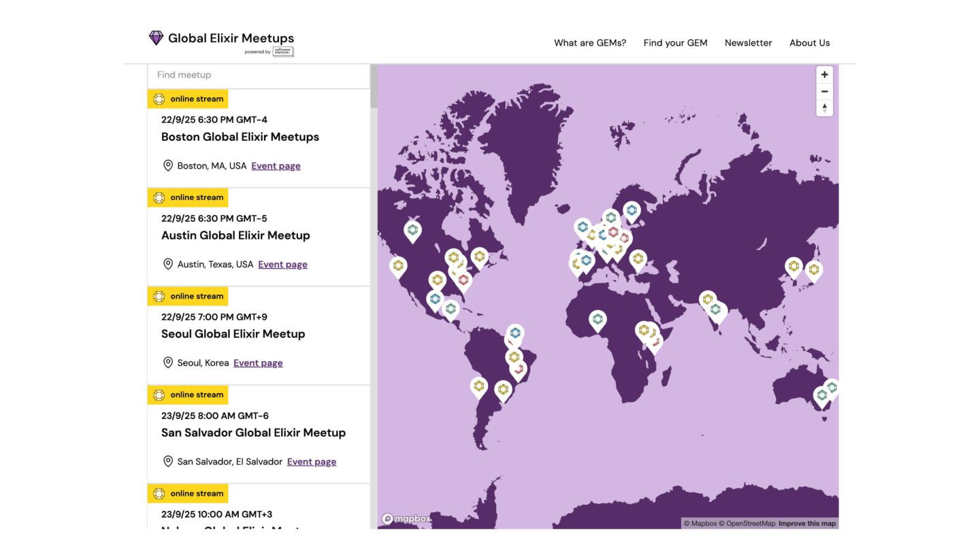Click the Improve this map link
This screenshot has height=551, width=980.
[807, 524]
